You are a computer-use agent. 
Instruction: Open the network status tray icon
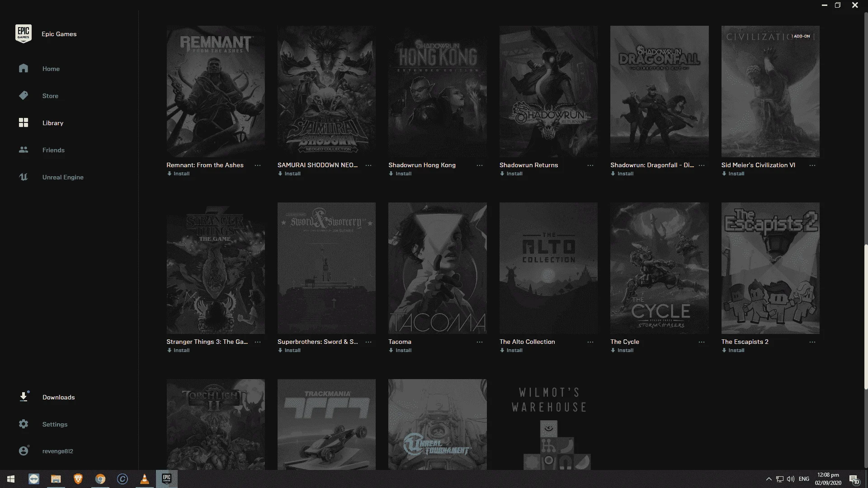[780, 479]
